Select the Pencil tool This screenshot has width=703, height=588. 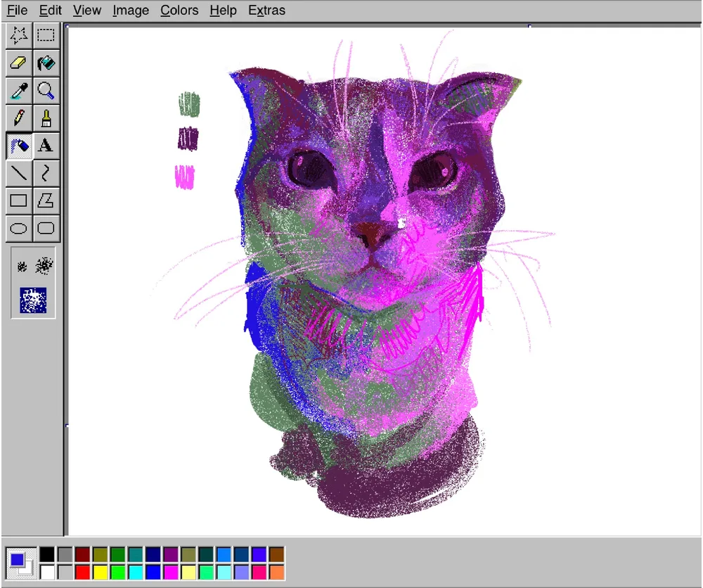point(19,118)
